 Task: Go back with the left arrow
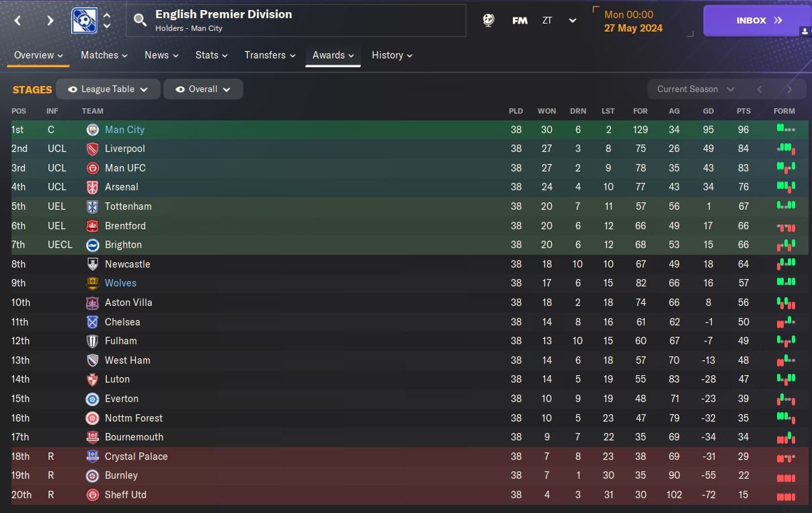click(x=18, y=21)
